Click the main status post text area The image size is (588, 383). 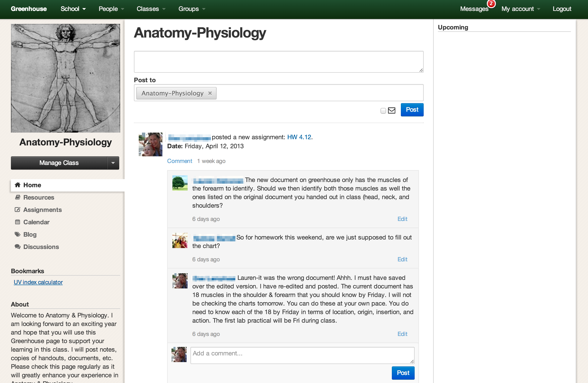click(279, 62)
